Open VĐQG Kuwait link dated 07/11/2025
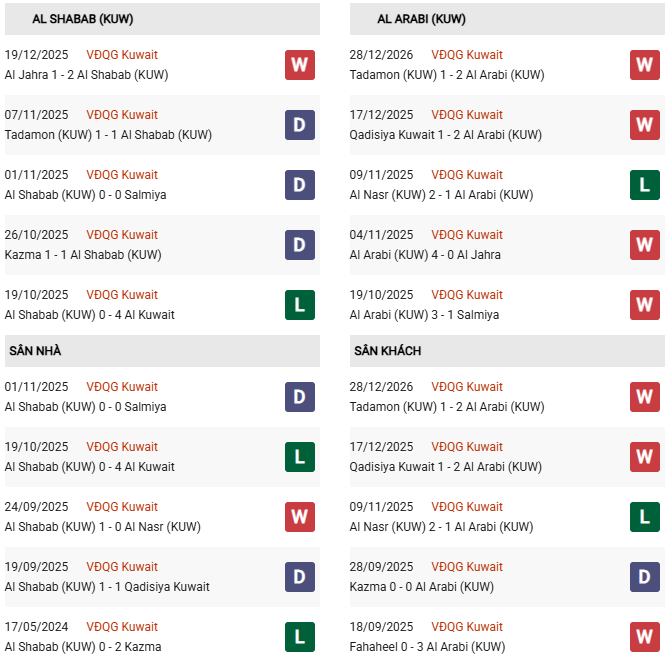Screen dimensions: 666x662 pos(122,115)
